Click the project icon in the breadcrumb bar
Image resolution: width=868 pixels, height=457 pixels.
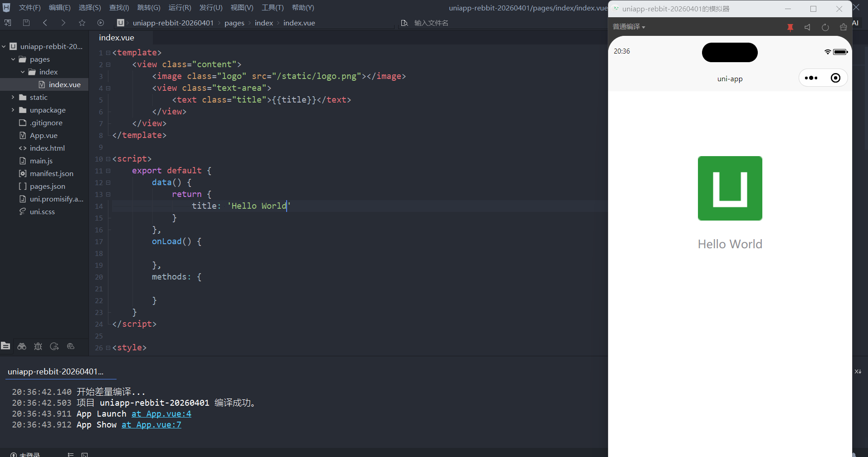[121, 23]
